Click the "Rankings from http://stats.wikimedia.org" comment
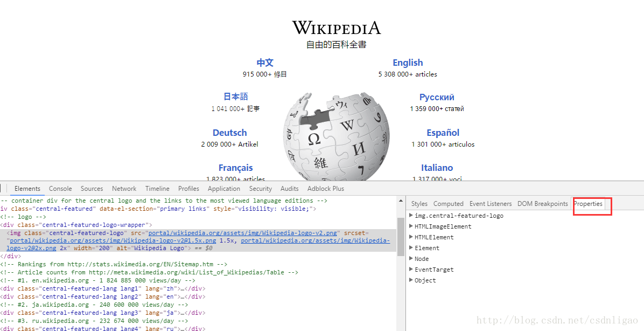 click(x=114, y=264)
